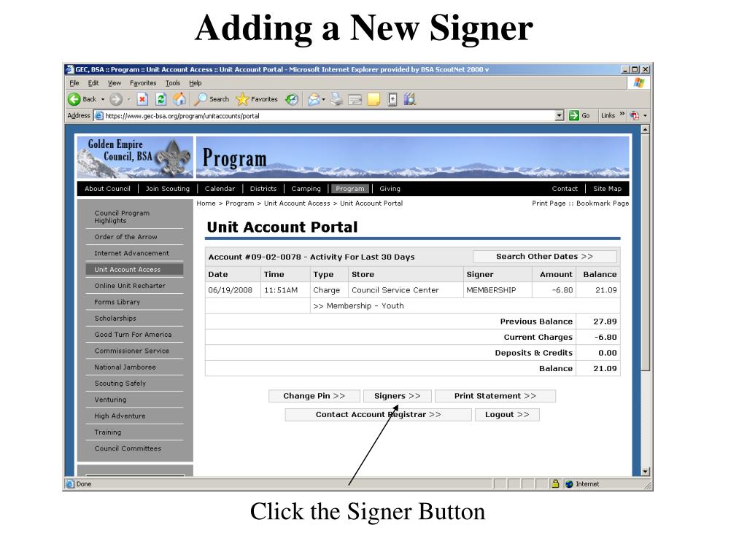Click the History toolbar icon
747x560 pixels.
(292, 99)
